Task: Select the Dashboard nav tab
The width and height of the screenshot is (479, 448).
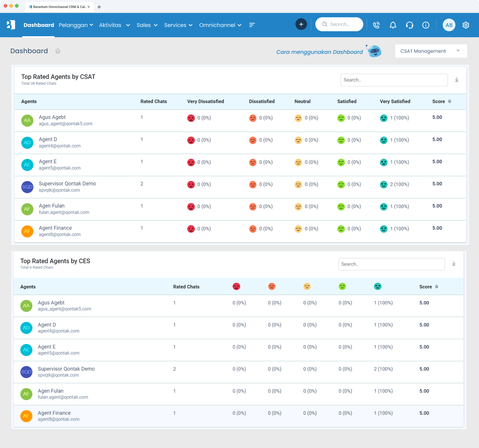Action: (x=39, y=25)
